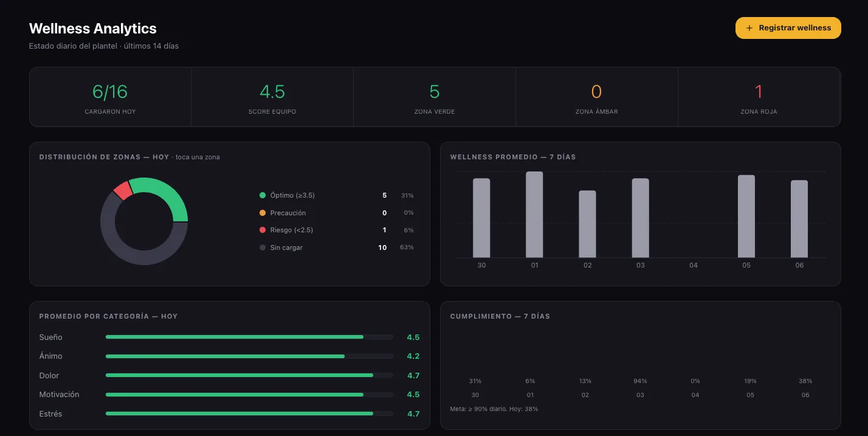Screen dimensions: 868x436
Task: Click the Wellness Analytics heading
Action: 93,28
